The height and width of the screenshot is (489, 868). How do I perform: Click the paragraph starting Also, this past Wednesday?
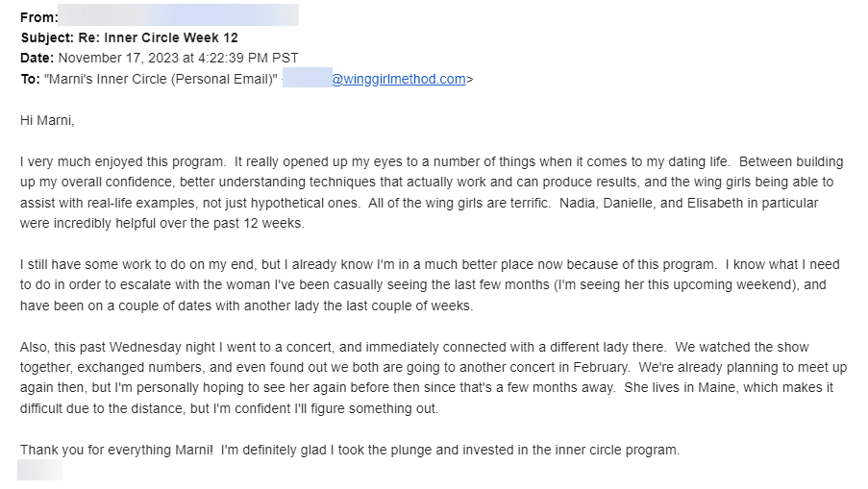tap(434, 378)
